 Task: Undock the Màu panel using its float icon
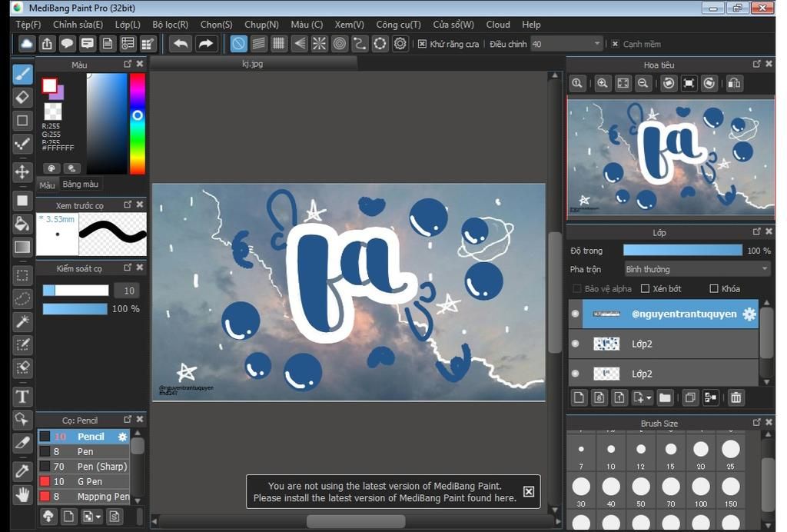[128, 64]
